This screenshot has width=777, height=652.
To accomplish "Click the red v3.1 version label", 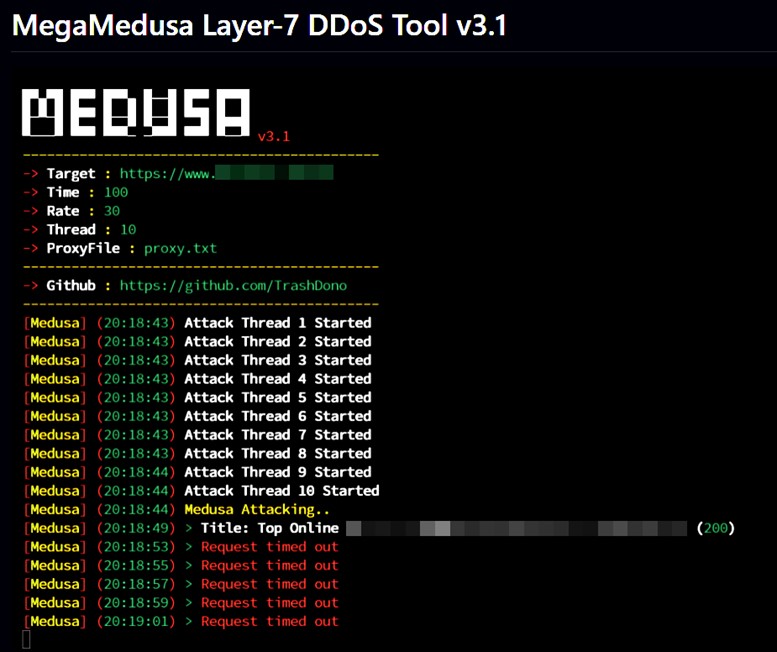I will 274,137.
